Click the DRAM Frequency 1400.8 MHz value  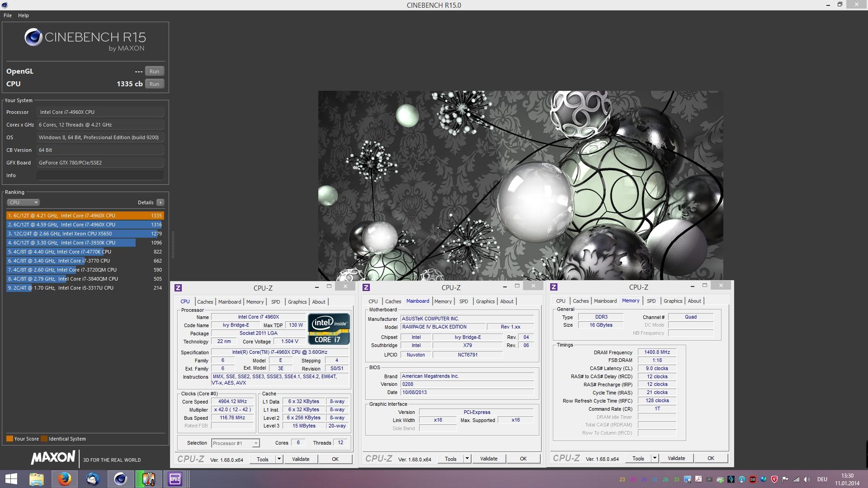(657, 352)
